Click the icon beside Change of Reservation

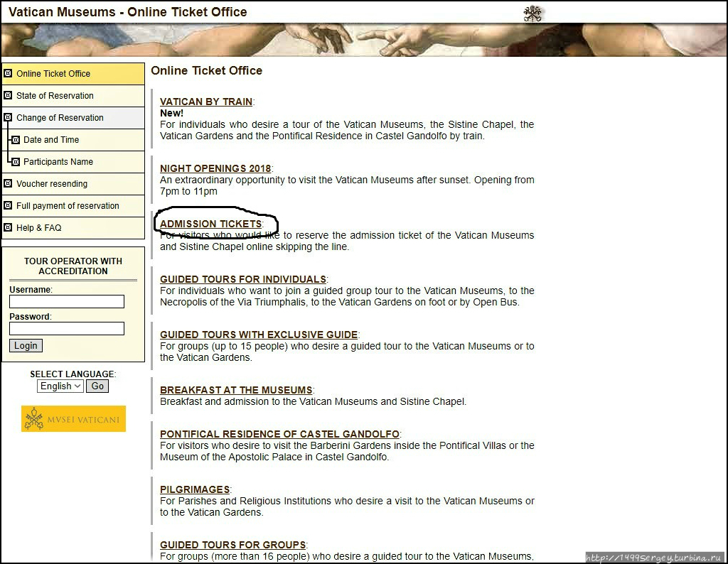point(8,117)
